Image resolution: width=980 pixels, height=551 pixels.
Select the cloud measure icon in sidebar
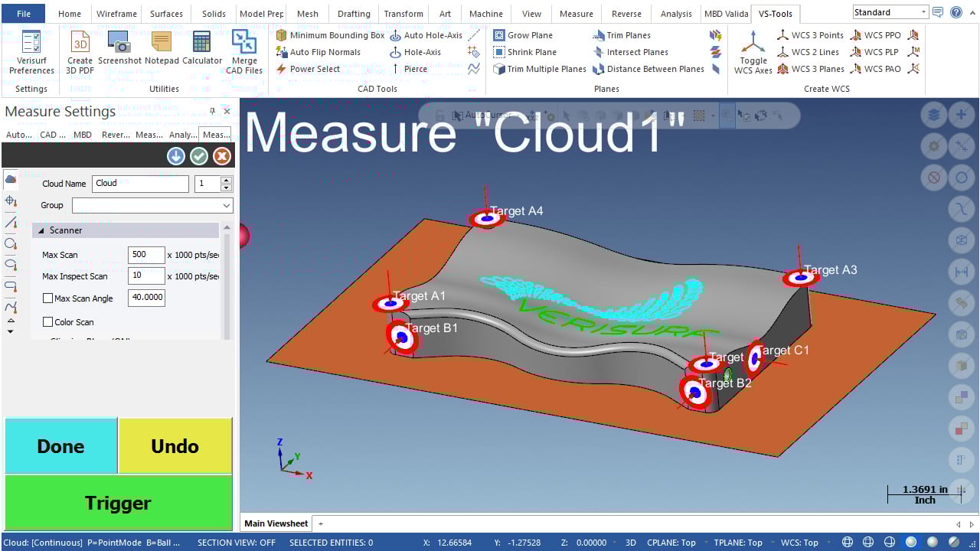point(11,179)
